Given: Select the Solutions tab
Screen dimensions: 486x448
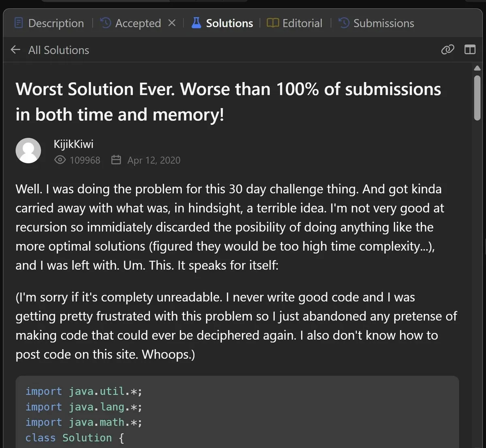Looking at the screenshot, I should pyautogui.click(x=222, y=23).
